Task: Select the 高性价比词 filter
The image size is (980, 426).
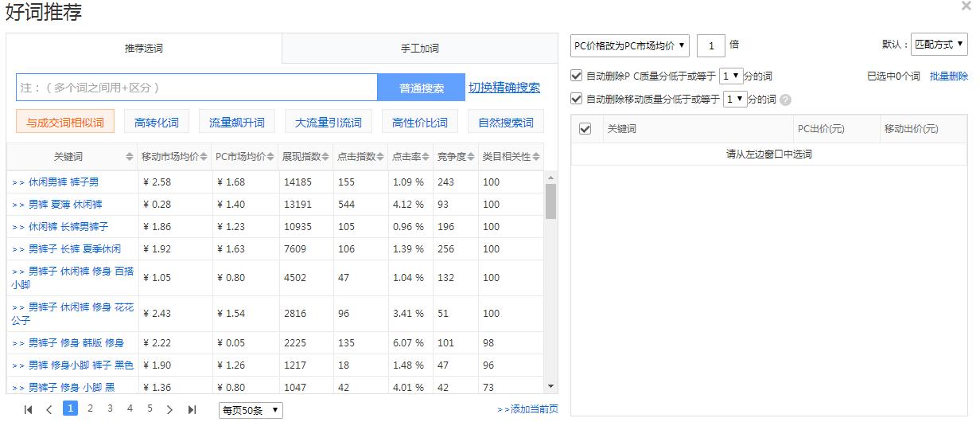Action: tap(420, 122)
